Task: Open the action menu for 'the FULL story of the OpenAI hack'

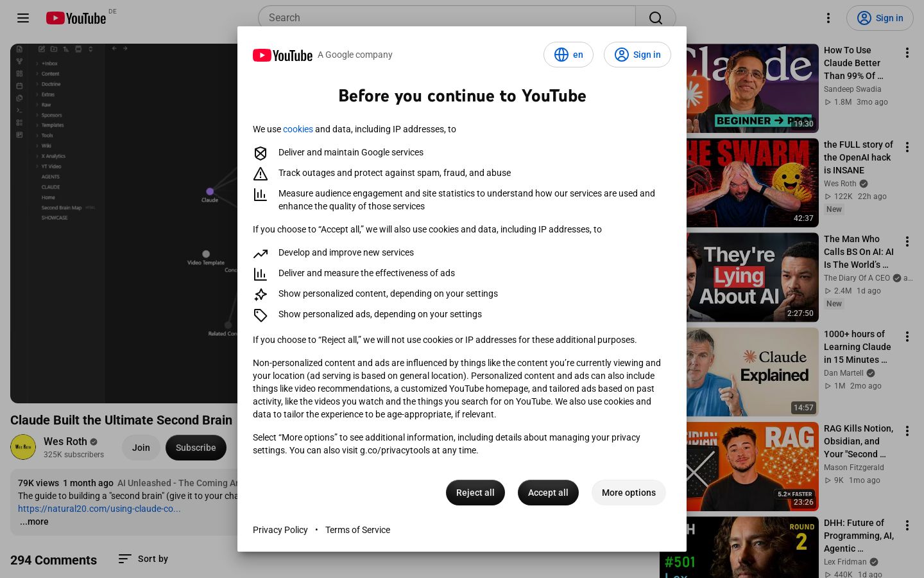Action: (907, 147)
